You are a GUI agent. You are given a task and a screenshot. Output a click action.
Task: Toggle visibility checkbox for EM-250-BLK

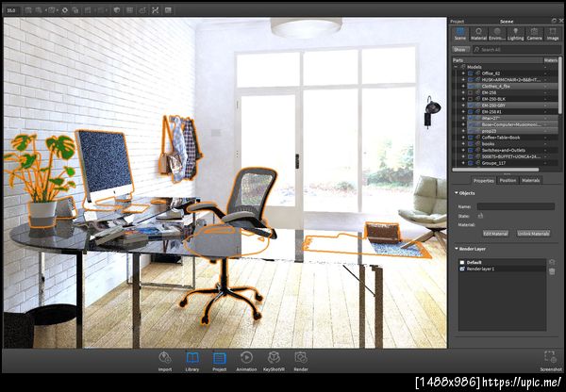[471, 99]
